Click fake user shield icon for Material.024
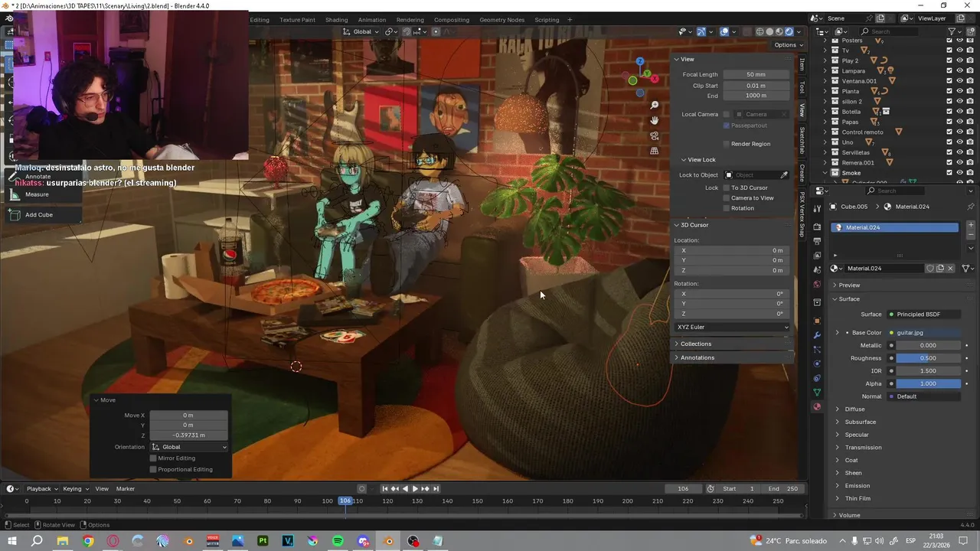 click(930, 268)
